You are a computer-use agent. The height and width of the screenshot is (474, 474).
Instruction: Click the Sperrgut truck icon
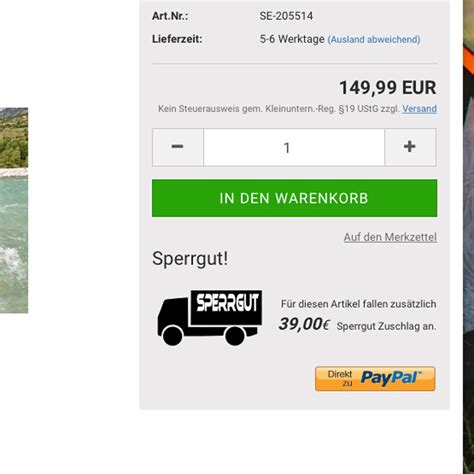pyautogui.click(x=210, y=318)
